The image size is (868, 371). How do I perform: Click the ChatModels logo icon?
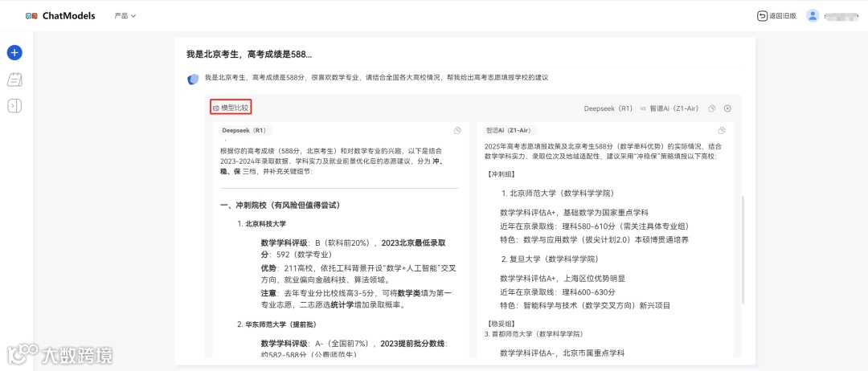click(31, 16)
